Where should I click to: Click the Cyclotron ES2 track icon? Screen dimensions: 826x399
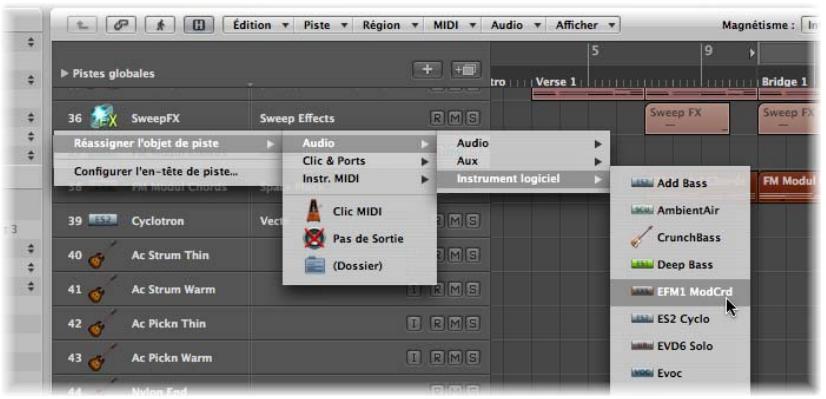pos(103,220)
